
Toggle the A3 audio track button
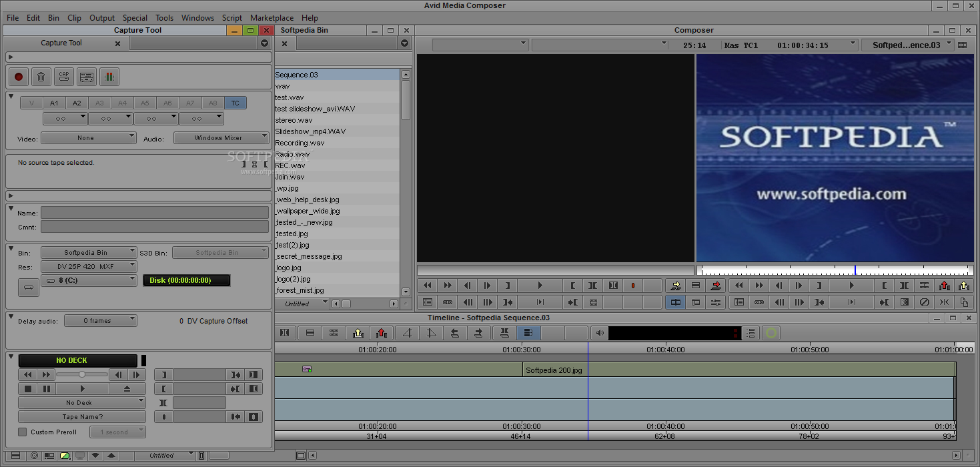99,103
